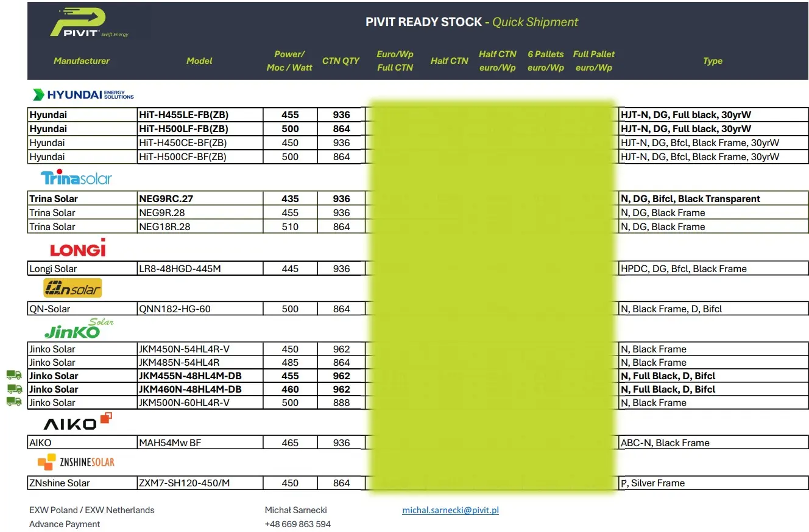Select the QN-Solar manufacturer cell
Screen dimensions: 809x532
(x=83, y=309)
